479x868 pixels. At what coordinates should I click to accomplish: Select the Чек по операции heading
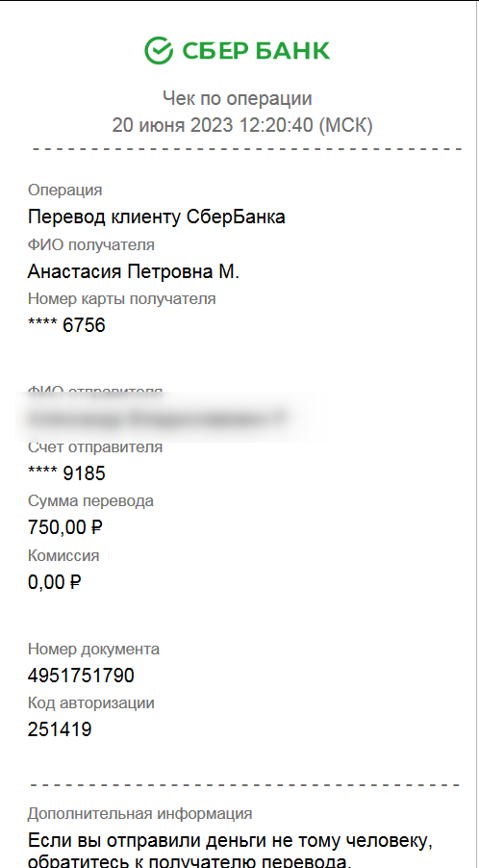238,98
